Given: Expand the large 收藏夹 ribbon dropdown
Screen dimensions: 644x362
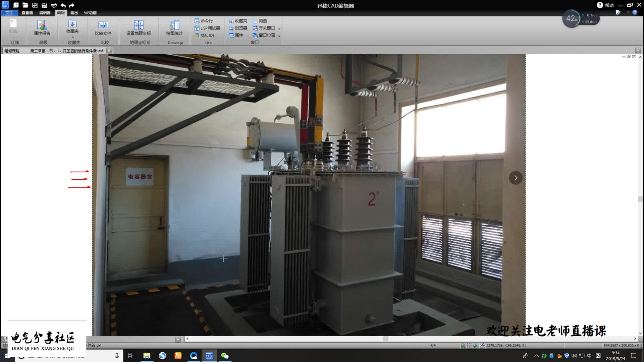Looking at the screenshot, I should tap(73, 37).
